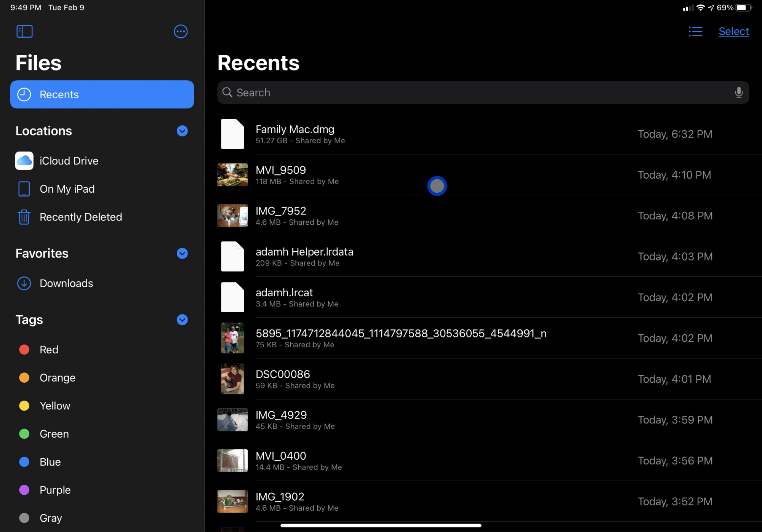Open the MVI_9509 video thumbnail
The width and height of the screenshot is (762, 532).
[232, 175]
